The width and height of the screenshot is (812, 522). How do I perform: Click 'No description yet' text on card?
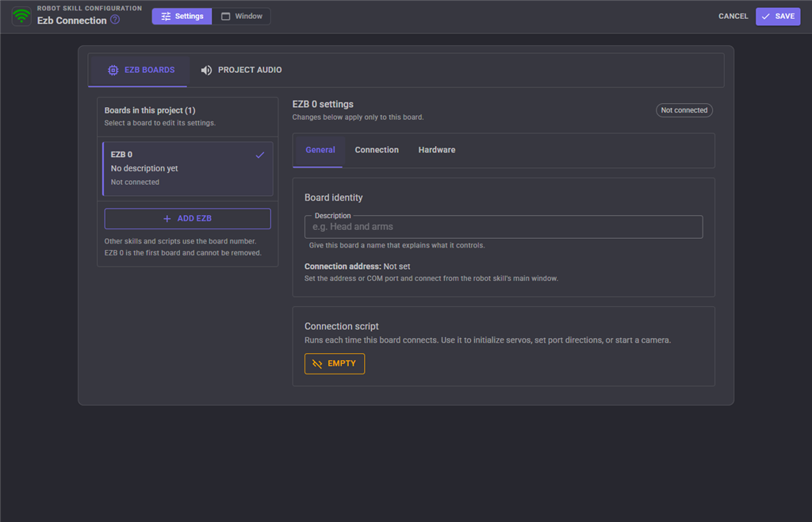[x=144, y=168]
